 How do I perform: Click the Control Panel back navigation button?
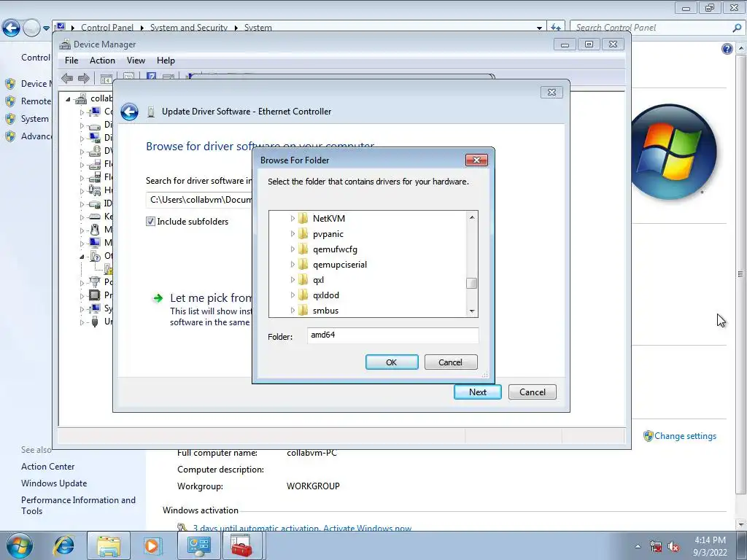point(12,28)
